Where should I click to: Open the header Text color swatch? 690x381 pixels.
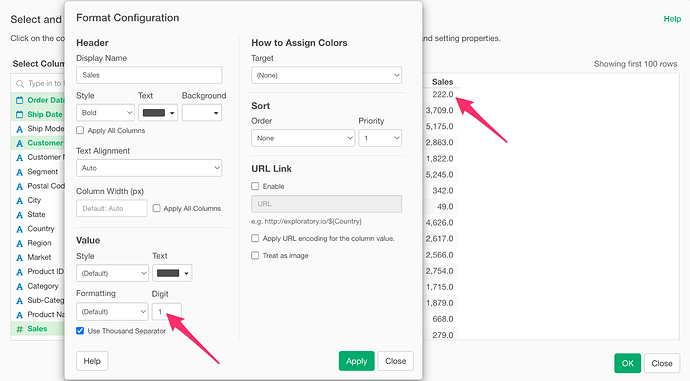[x=158, y=113]
